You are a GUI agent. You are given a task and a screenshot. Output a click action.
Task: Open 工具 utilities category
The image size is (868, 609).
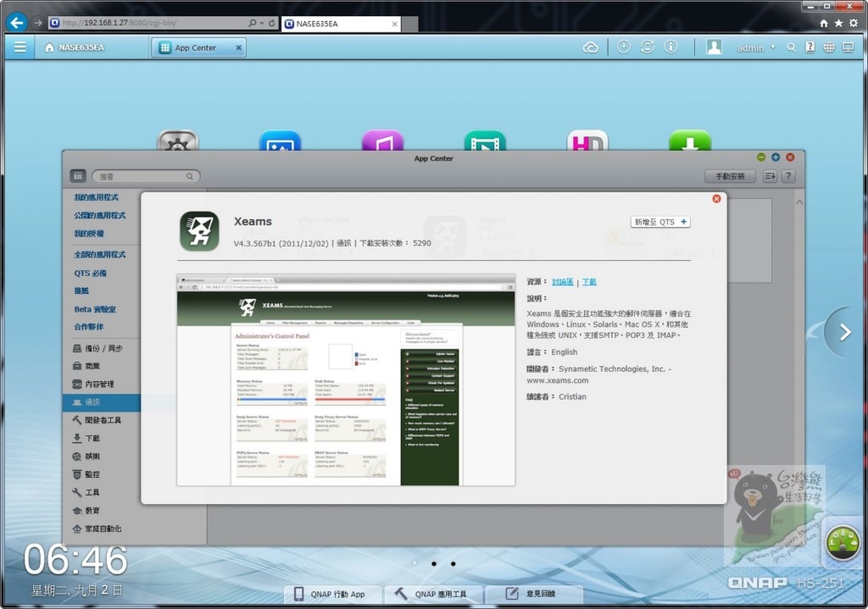click(86, 492)
